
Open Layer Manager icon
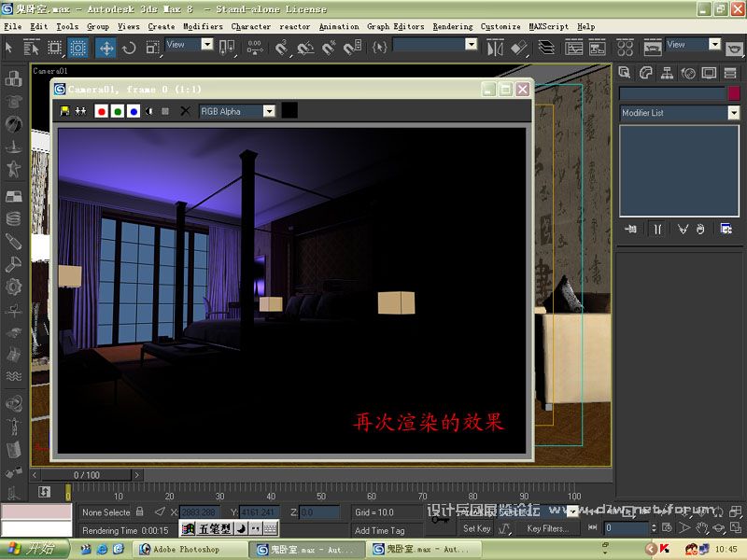point(546,48)
